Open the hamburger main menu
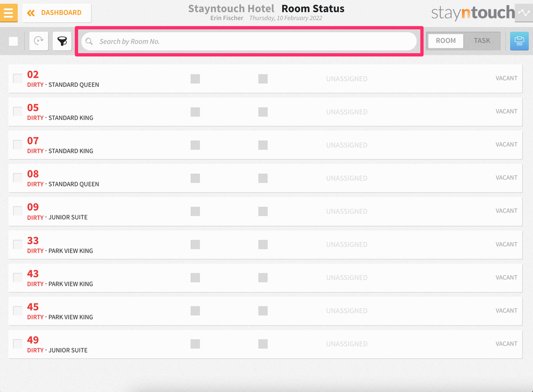Screen dimensions: 533x392 (9, 13)
